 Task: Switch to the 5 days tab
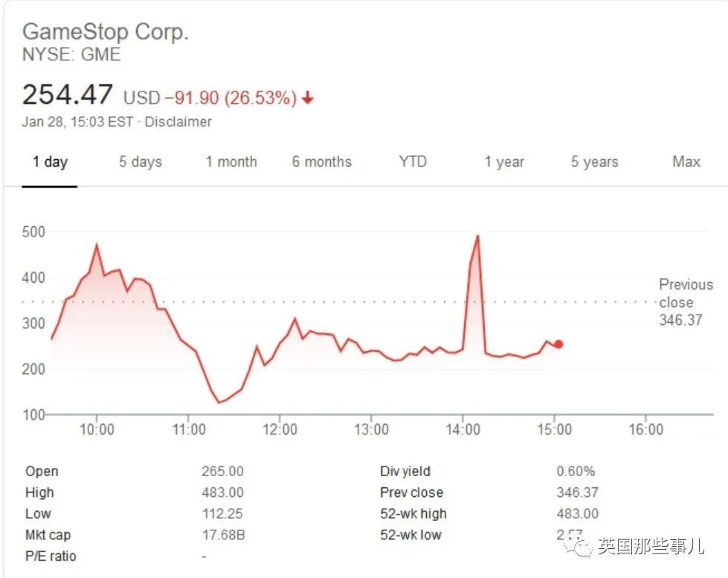pyautogui.click(x=141, y=161)
